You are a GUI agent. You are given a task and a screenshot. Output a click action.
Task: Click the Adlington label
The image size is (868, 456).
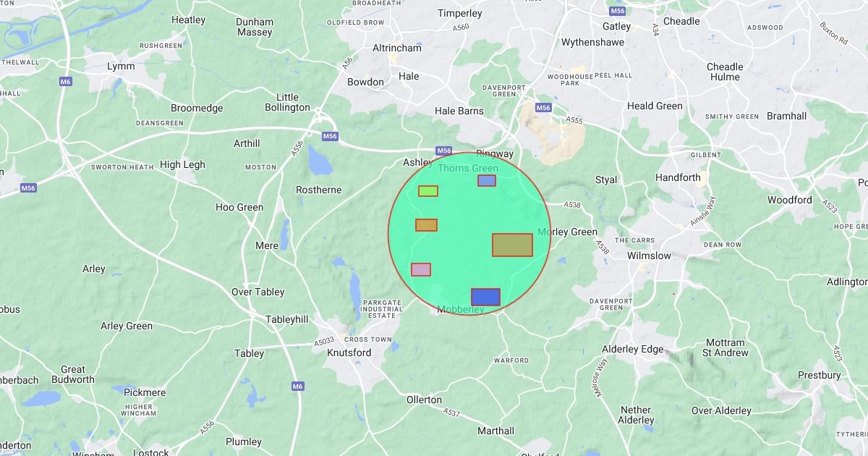847,282
